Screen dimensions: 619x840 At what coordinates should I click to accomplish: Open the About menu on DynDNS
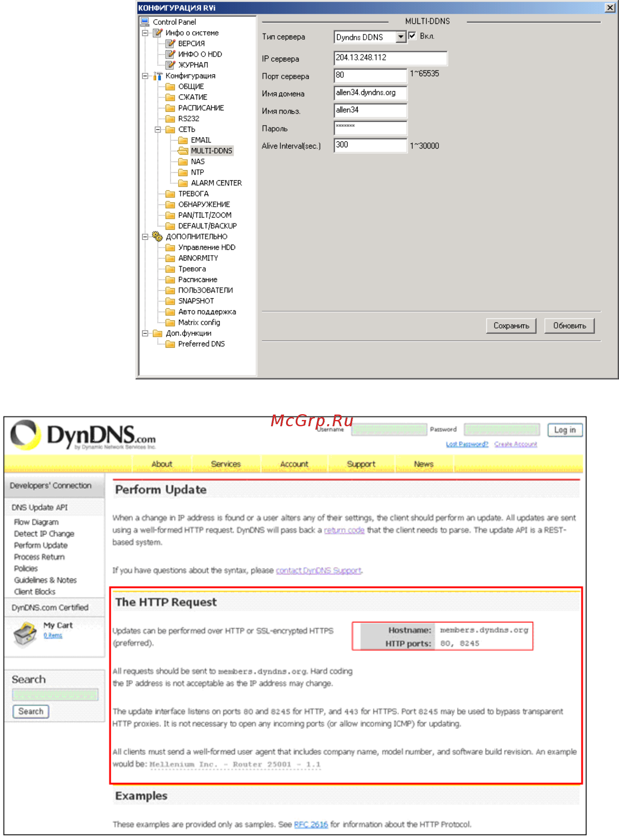point(162,464)
